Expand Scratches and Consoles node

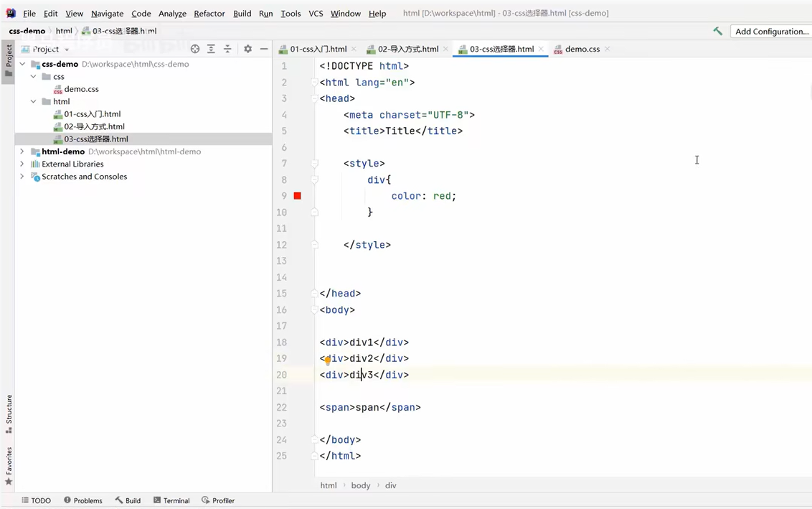[x=22, y=176]
